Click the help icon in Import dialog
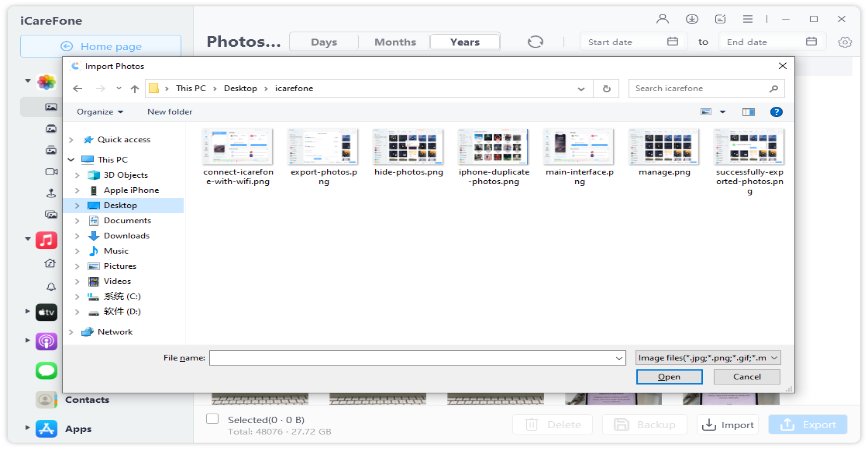 (775, 112)
